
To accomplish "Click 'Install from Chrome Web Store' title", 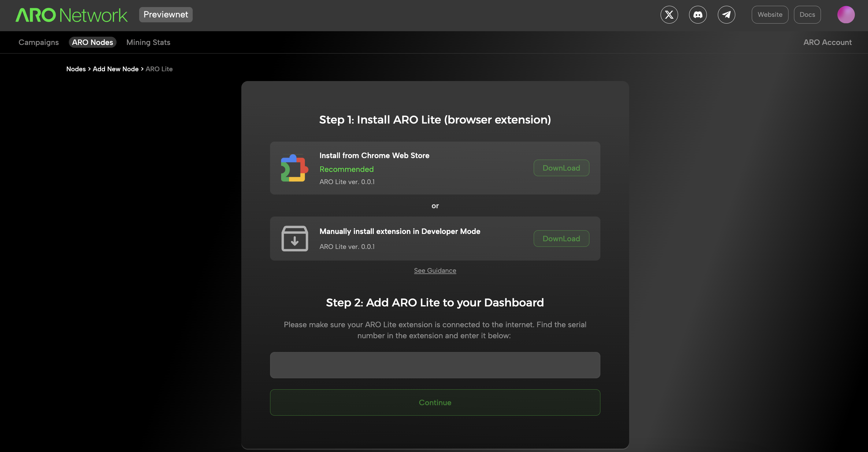I will point(374,156).
